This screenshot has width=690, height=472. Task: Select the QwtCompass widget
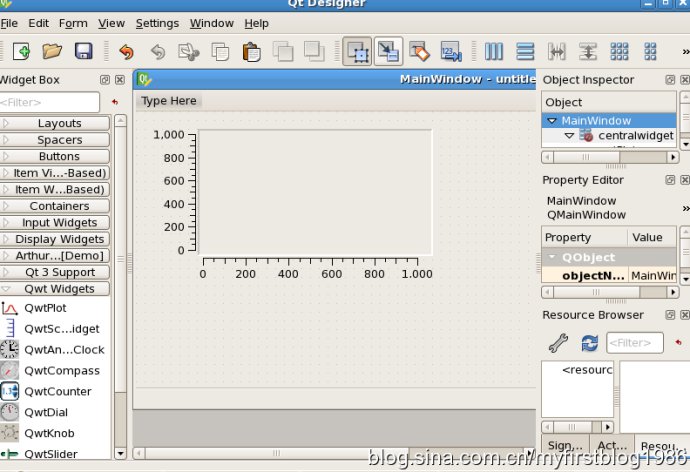(62, 371)
